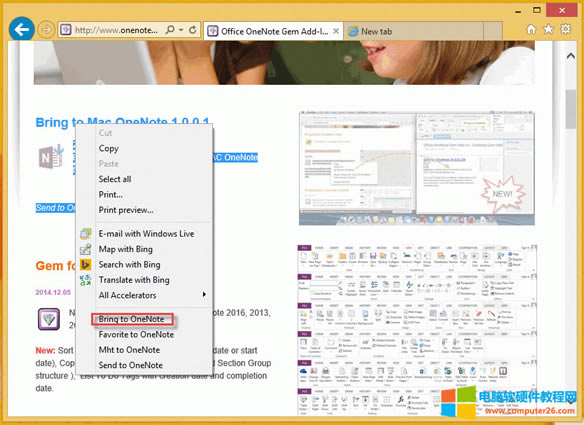Screen dimensions: 584x425
Task: Open the Bring to Mac OneNote heading link
Action: click(122, 122)
